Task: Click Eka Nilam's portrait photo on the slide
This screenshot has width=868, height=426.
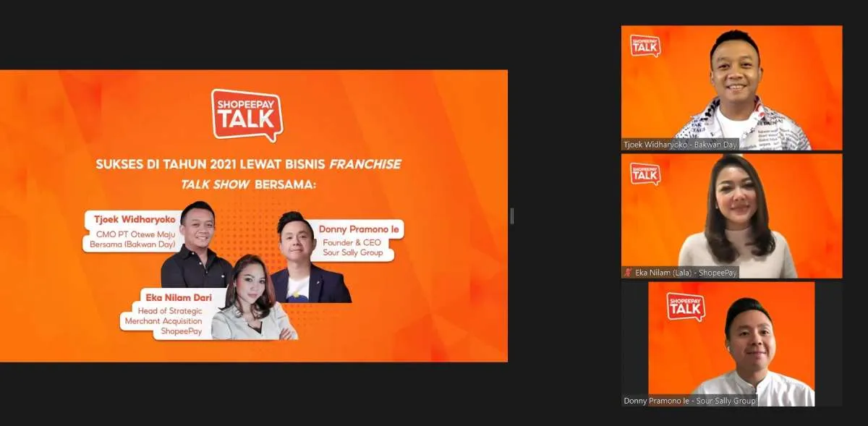Action: click(x=255, y=300)
